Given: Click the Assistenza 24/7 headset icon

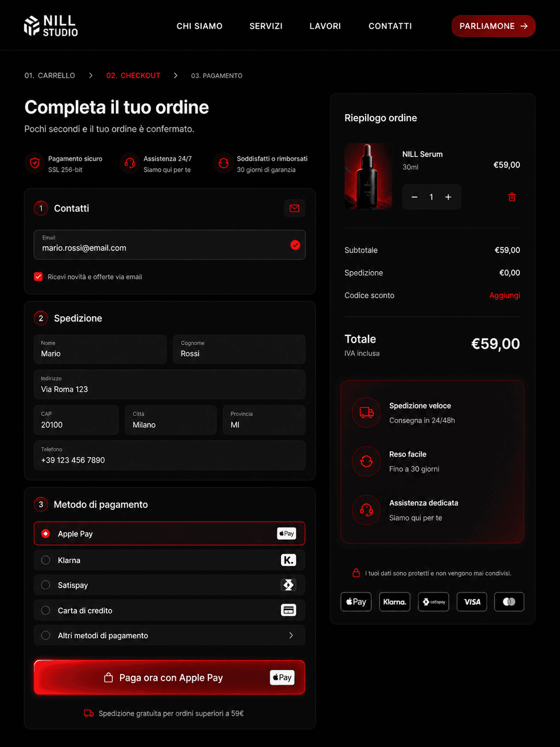Looking at the screenshot, I should coord(130,164).
